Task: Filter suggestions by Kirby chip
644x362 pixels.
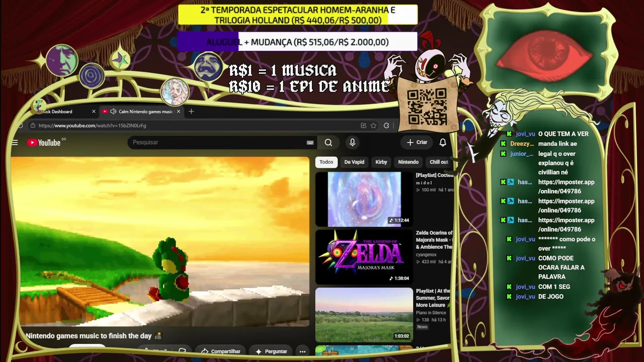Action: coord(381,162)
